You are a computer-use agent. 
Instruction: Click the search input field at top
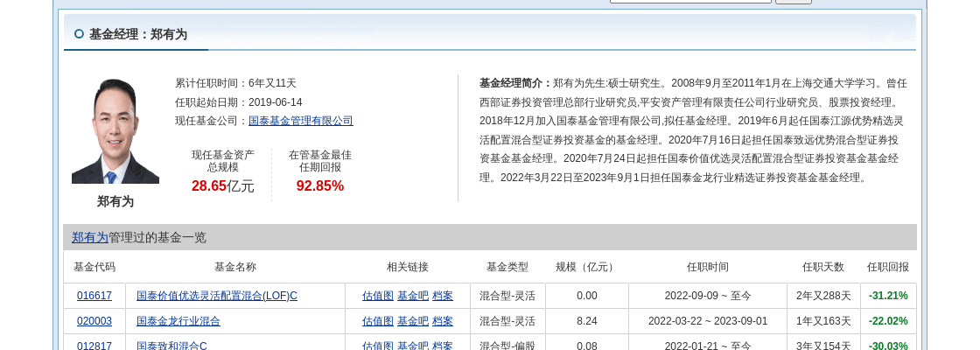(x=690, y=1)
